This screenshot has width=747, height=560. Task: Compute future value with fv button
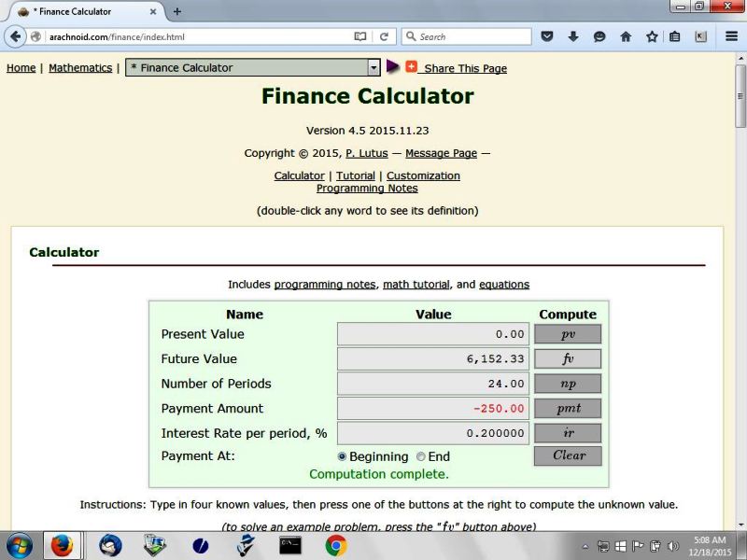pyautogui.click(x=568, y=358)
